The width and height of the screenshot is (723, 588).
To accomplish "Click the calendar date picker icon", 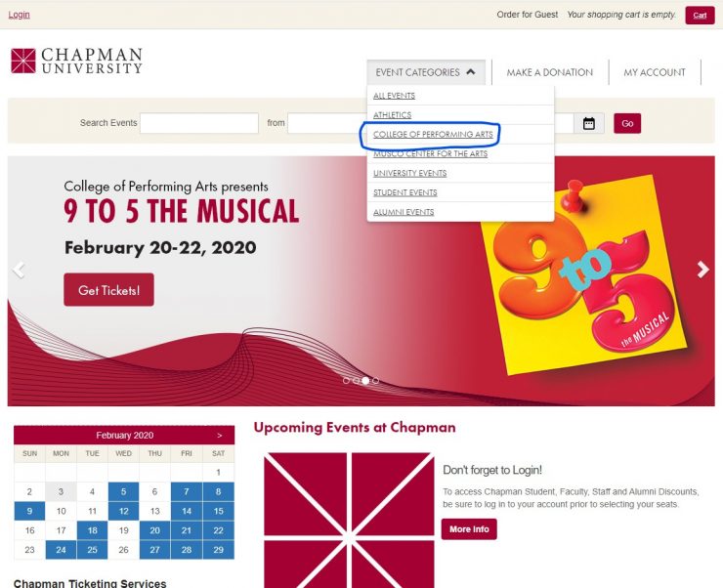I will point(589,123).
